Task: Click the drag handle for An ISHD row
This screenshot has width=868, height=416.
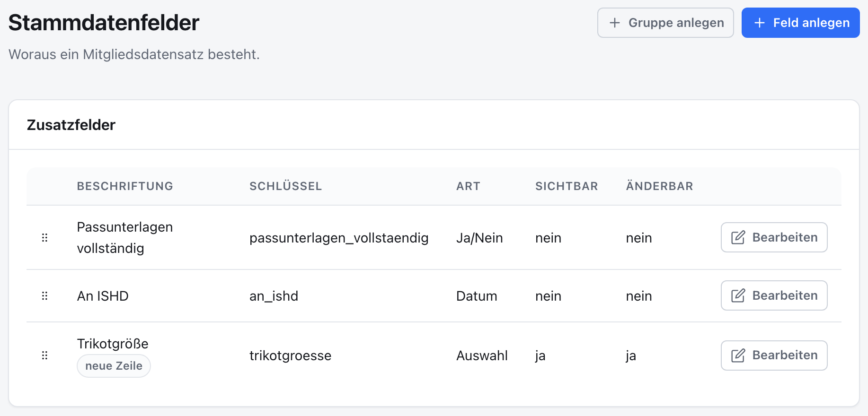Action: (45, 296)
